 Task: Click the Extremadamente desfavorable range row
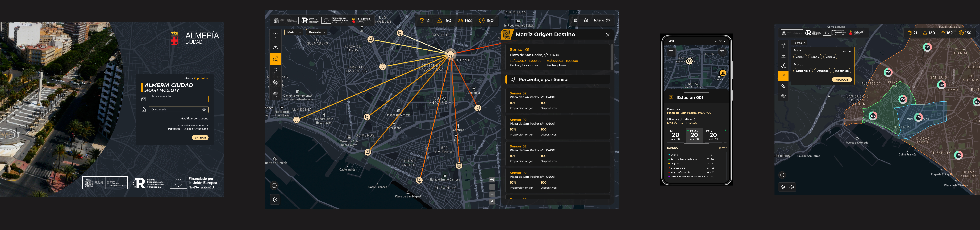pyautogui.click(x=697, y=177)
